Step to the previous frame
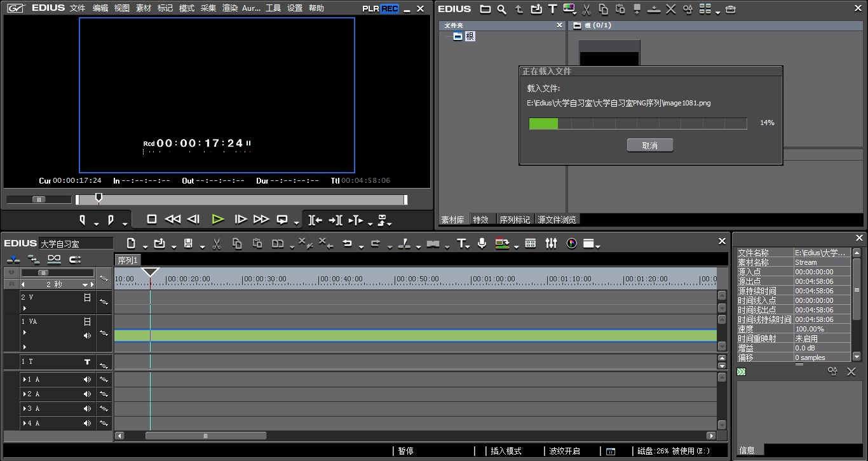868x461 pixels. click(194, 219)
